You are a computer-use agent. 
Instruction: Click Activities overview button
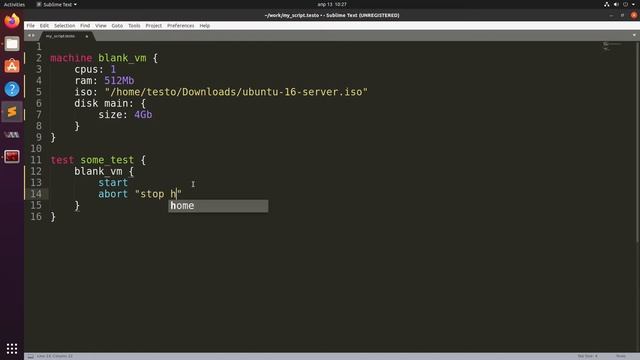click(14, 4)
